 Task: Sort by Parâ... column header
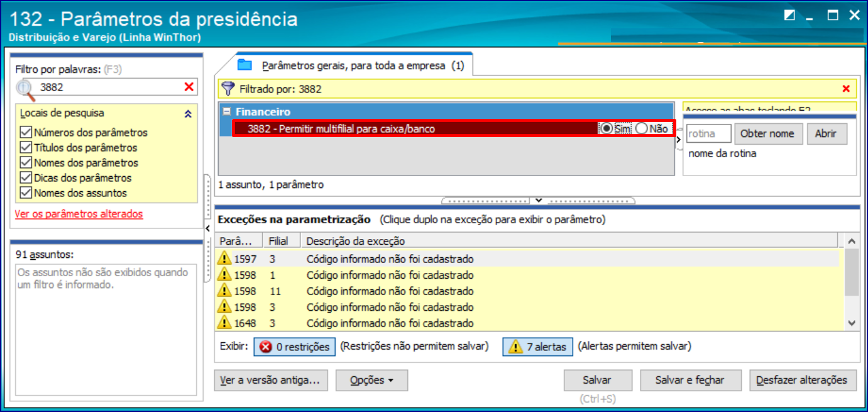239,241
